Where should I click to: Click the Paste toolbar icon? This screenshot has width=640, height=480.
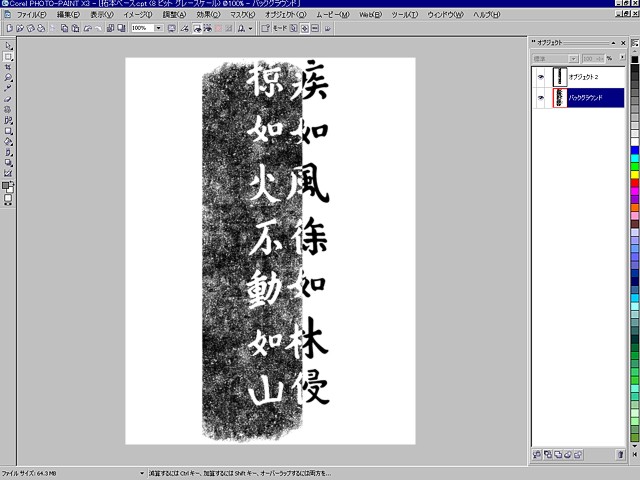click(75, 28)
